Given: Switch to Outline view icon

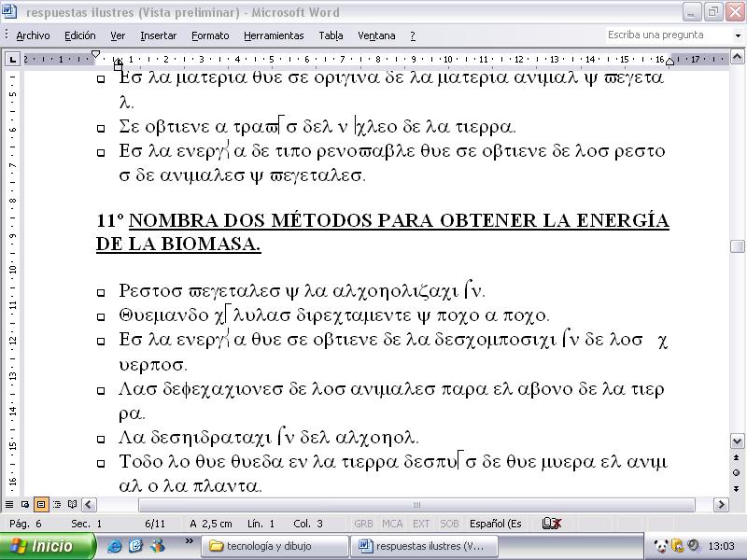Looking at the screenshot, I should pyautogui.click(x=57, y=504).
